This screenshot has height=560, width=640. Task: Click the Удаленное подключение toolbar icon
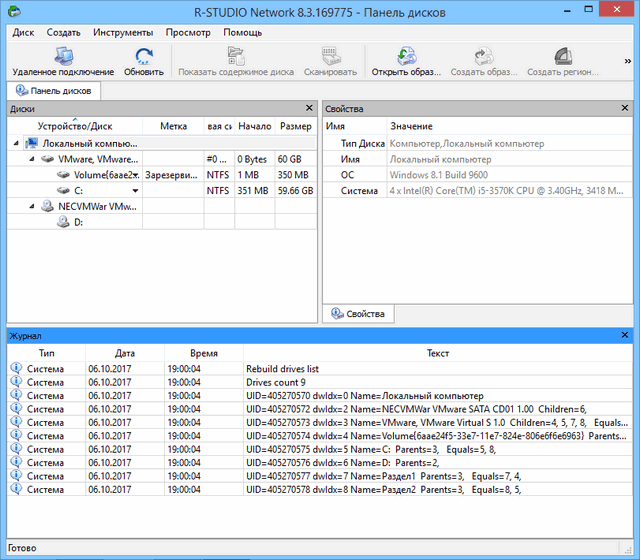(x=62, y=57)
